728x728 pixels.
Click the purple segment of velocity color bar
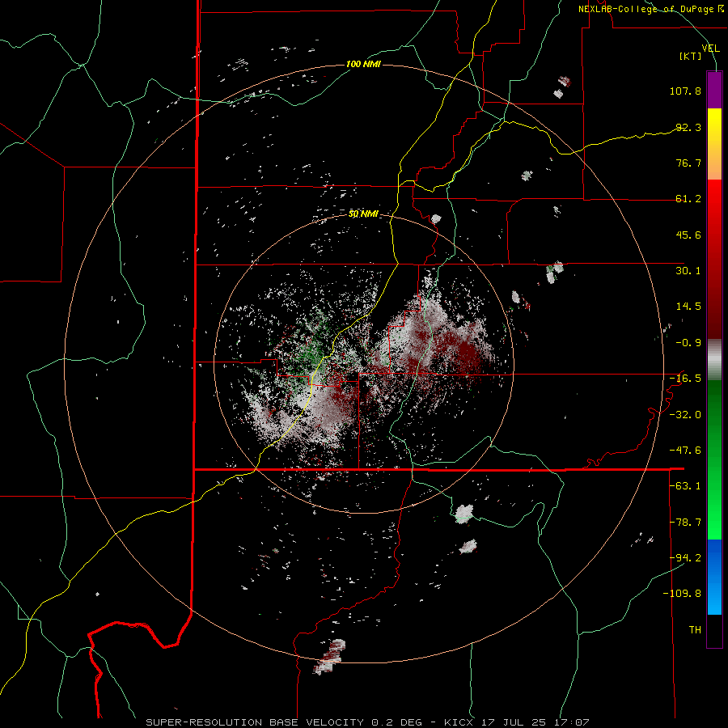point(714,90)
